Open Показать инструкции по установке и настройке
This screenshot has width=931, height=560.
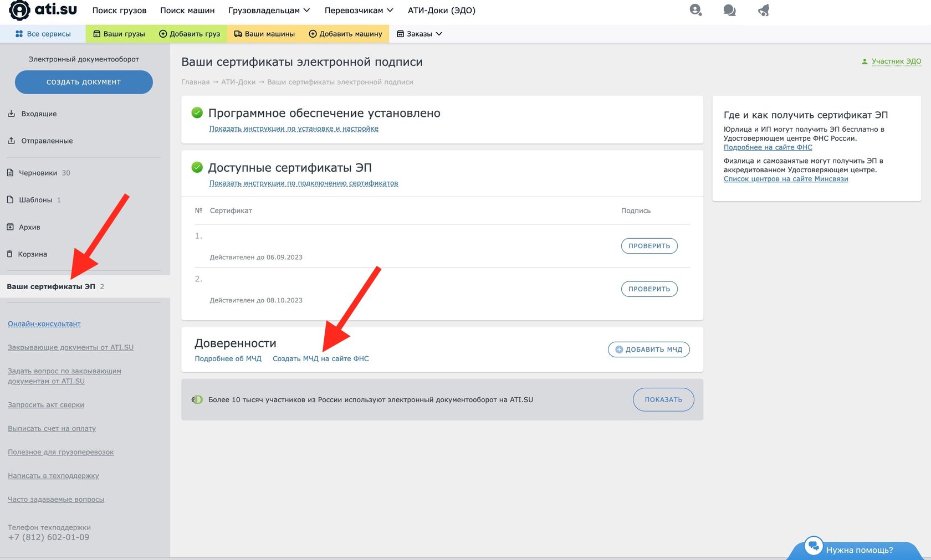pyautogui.click(x=294, y=129)
